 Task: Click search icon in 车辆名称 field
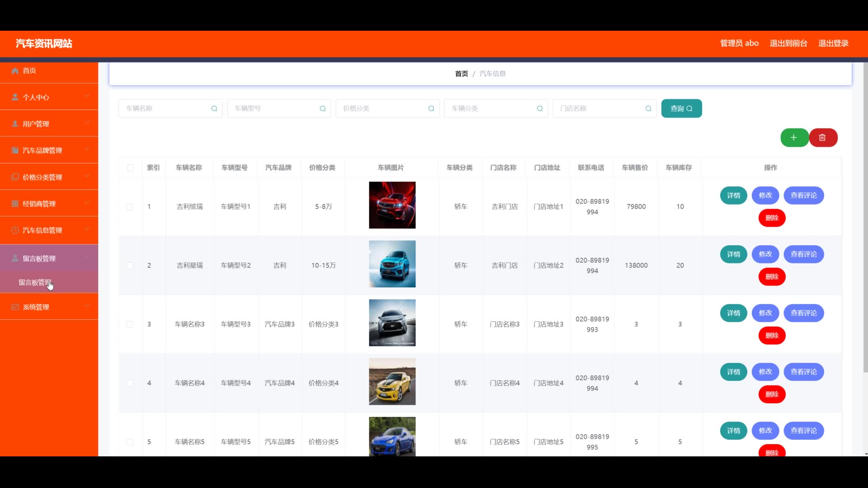(x=214, y=108)
